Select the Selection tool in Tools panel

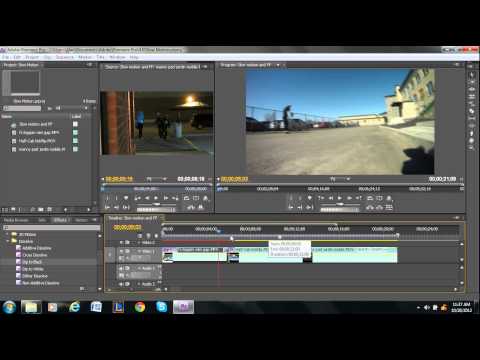(x=472, y=74)
